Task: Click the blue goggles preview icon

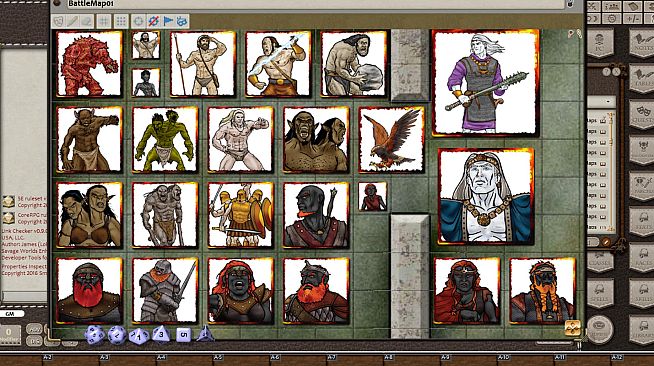Action: 182,21
